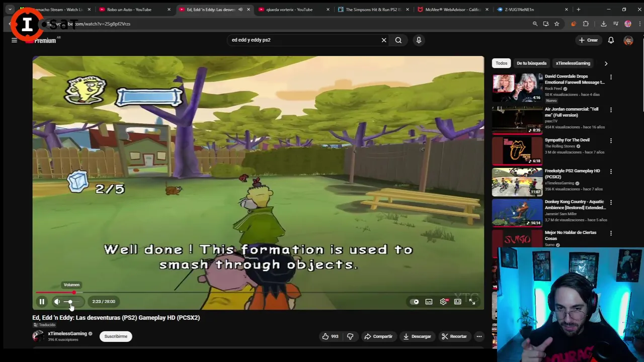Open a new browser tab with the plus

click(578, 10)
